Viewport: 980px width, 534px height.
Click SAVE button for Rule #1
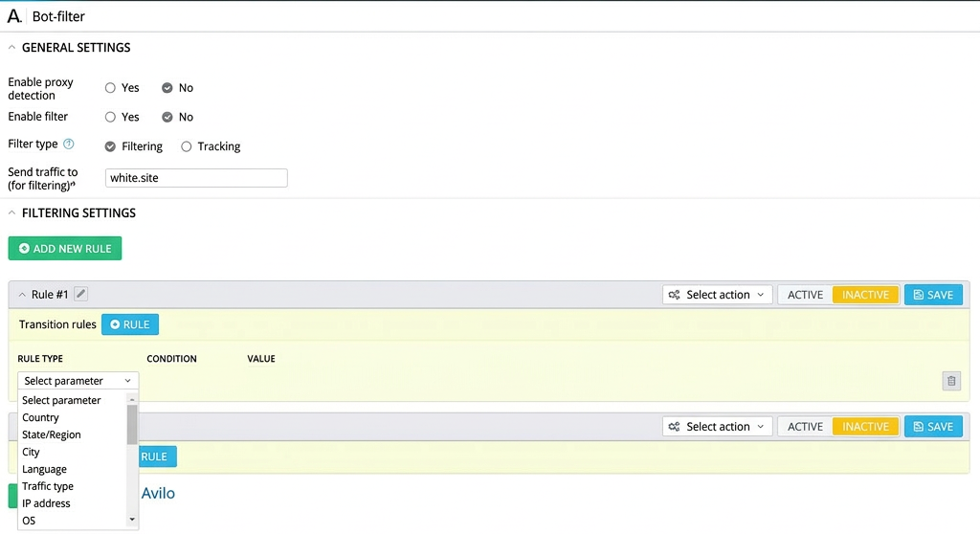tap(933, 295)
